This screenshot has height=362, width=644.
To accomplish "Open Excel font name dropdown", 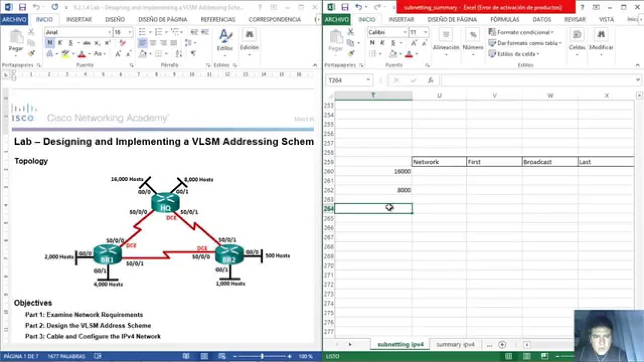I will tap(404, 32).
